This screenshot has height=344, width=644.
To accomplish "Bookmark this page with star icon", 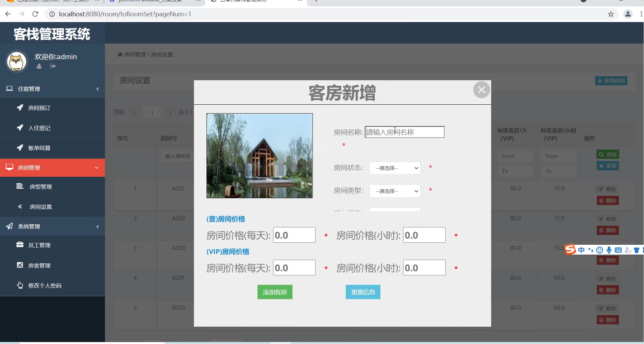I will tap(611, 14).
